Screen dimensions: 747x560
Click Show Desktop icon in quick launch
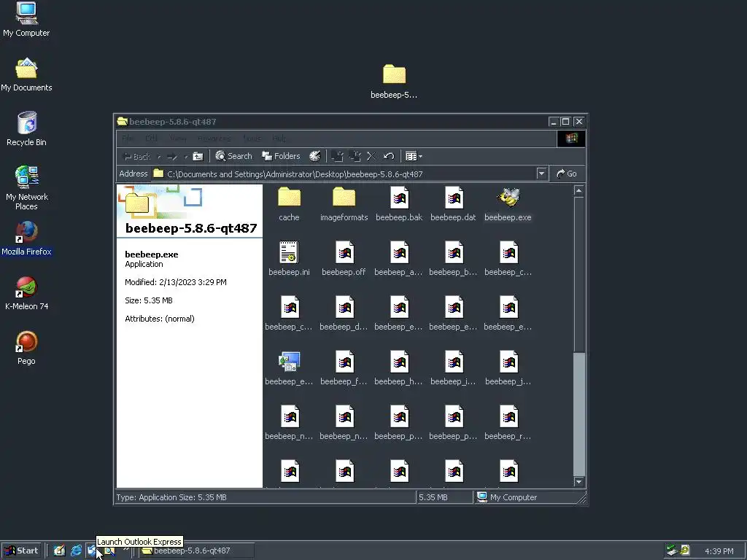click(x=59, y=551)
